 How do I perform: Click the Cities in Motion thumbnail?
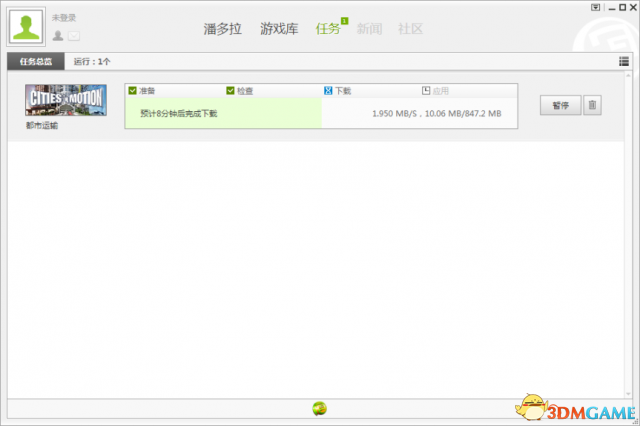(66, 101)
